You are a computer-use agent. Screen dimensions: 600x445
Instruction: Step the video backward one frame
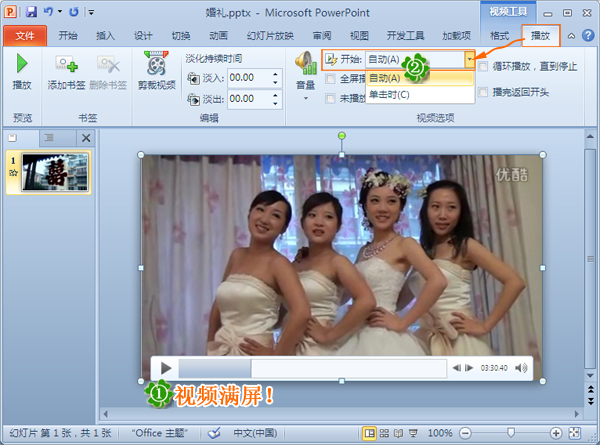point(457,368)
